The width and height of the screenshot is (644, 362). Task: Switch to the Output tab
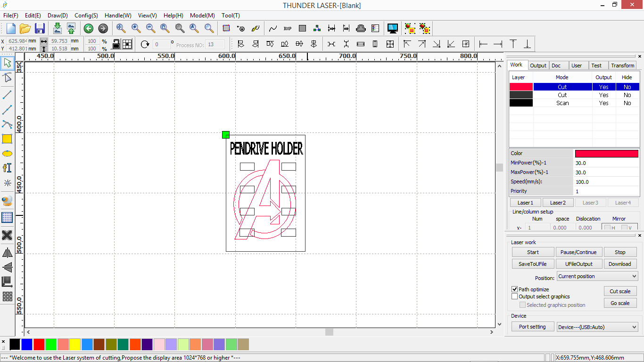tap(538, 66)
